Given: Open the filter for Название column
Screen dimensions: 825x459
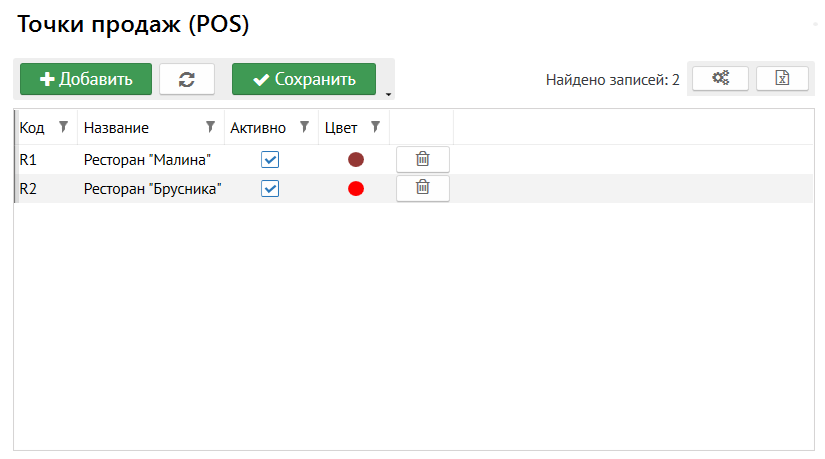Looking at the screenshot, I should (210, 127).
